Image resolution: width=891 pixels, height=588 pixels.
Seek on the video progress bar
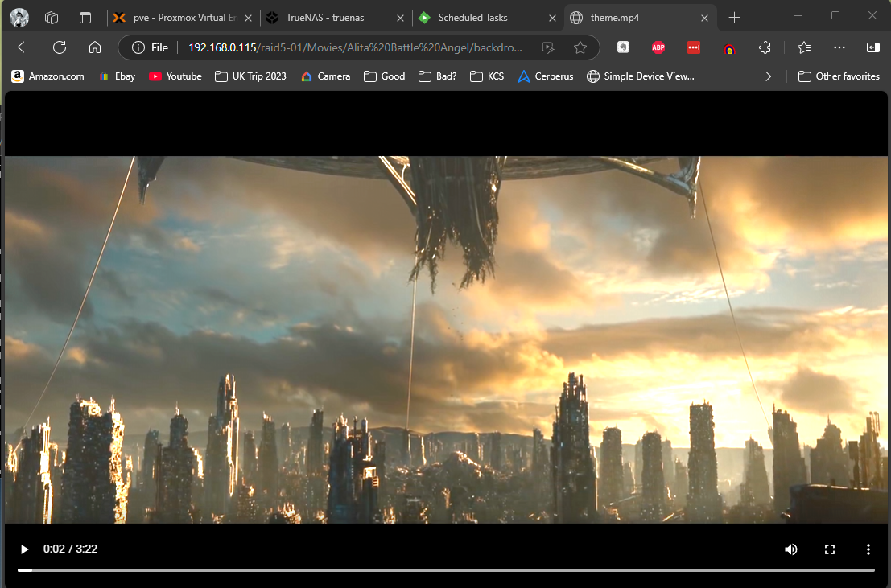click(x=446, y=569)
